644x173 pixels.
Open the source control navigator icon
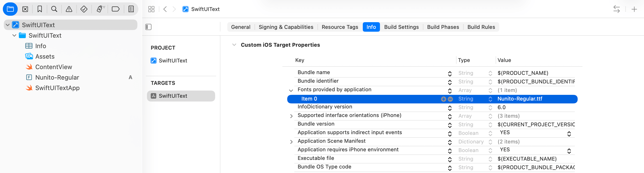coord(25,9)
